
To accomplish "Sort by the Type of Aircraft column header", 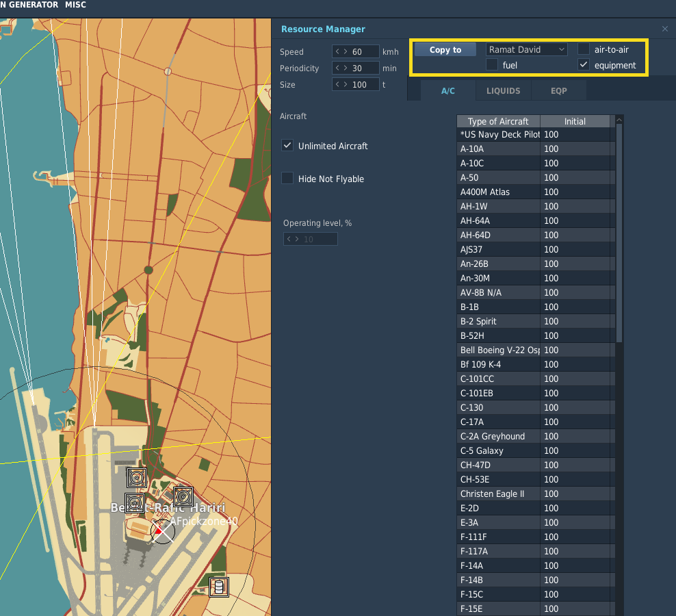I will coord(498,121).
